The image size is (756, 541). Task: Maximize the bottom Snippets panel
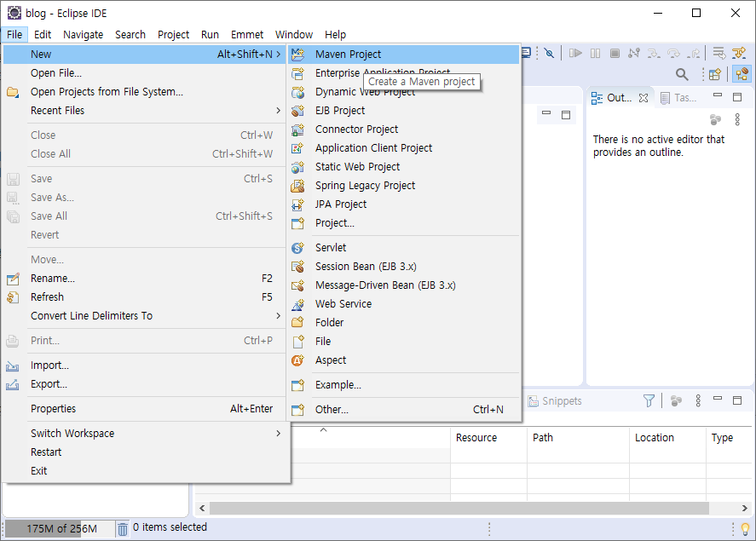(x=737, y=400)
